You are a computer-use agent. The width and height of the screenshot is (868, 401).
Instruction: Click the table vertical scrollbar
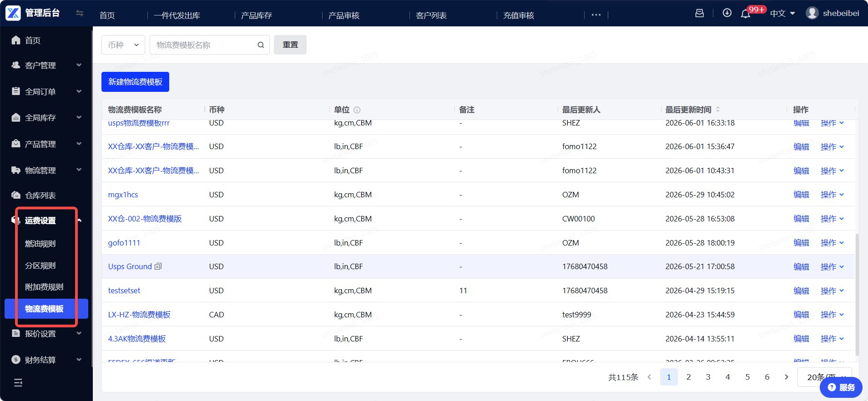click(x=857, y=295)
